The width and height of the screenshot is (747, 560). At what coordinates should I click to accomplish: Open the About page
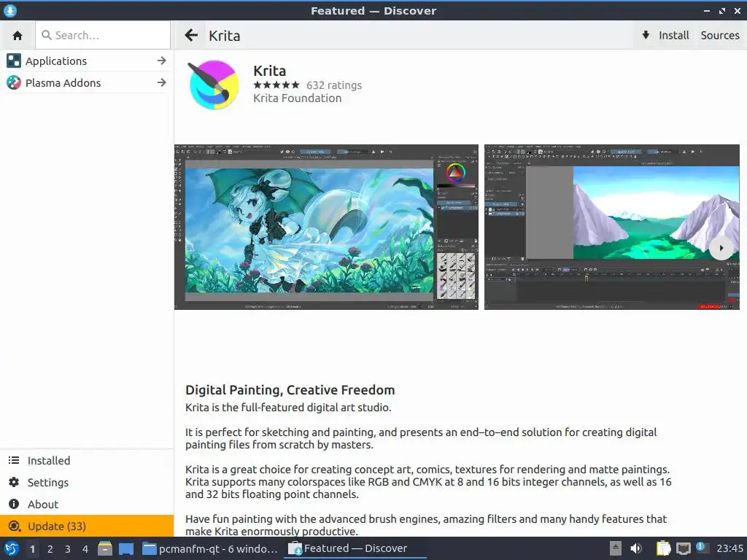click(x=87, y=505)
